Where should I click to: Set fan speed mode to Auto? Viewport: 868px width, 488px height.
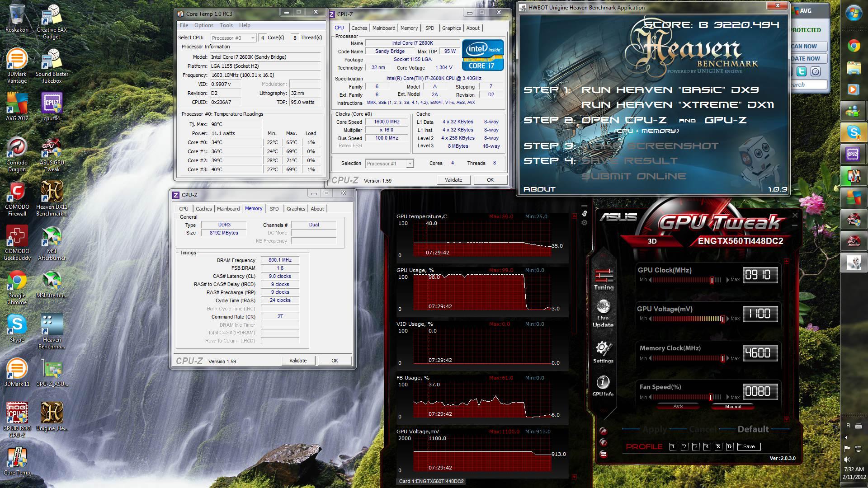[x=679, y=406]
